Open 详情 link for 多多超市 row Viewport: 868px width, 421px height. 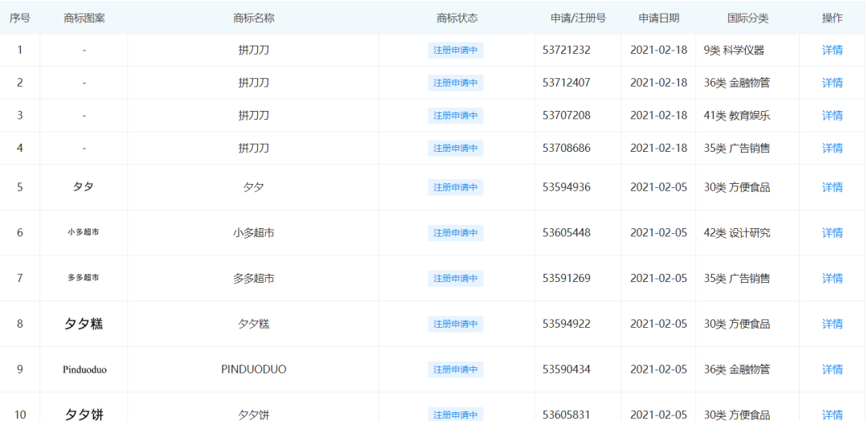[x=832, y=278]
